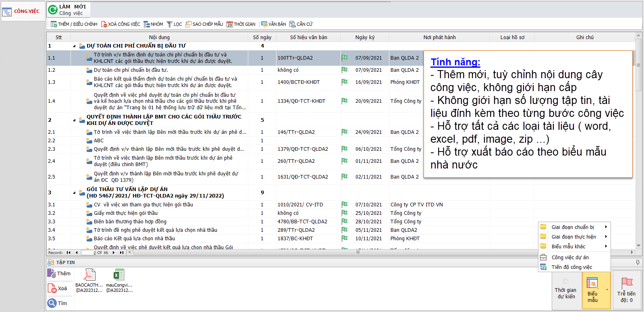The width and height of the screenshot is (644, 312).
Task: Expand Giai đoạn chuẩn bị submenu
Action: (x=573, y=227)
